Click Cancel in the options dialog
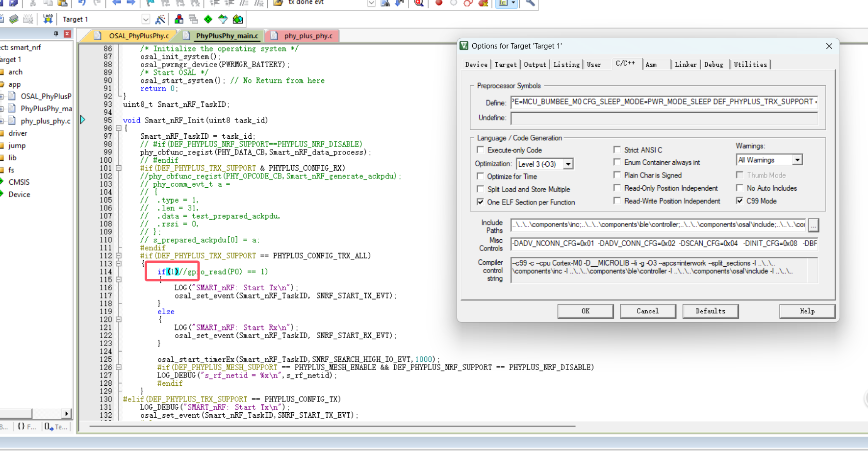Image resolution: width=868 pixels, height=451 pixels. point(648,311)
